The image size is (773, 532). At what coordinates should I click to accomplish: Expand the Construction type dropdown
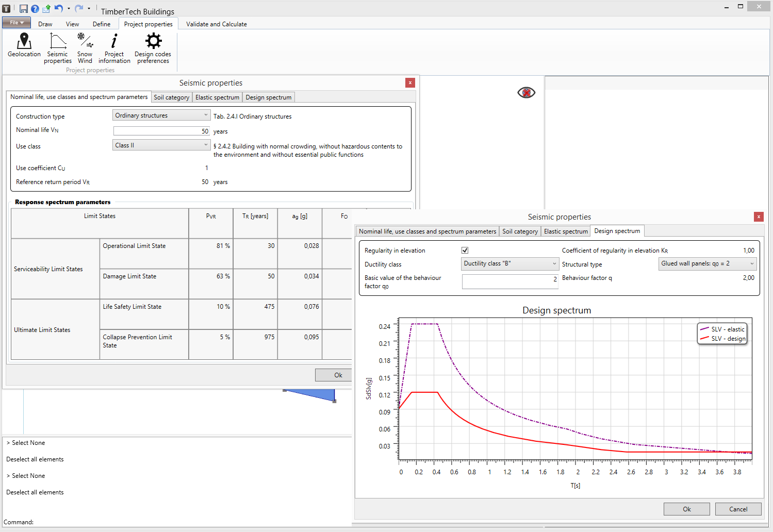click(161, 115)
